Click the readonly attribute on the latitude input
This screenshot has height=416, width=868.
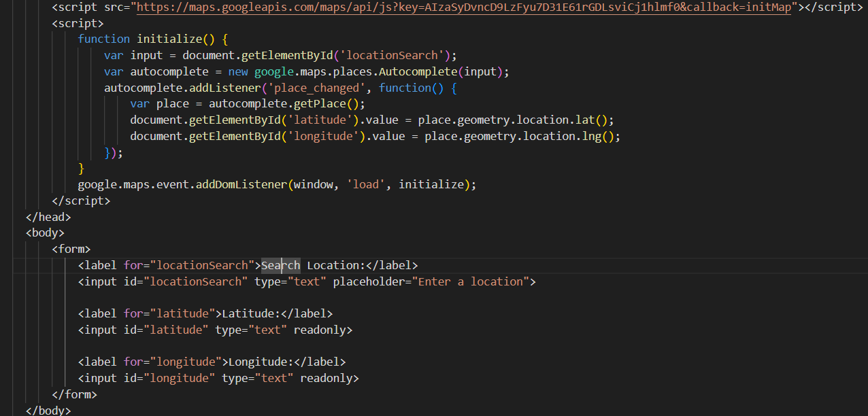coord(320,330)
